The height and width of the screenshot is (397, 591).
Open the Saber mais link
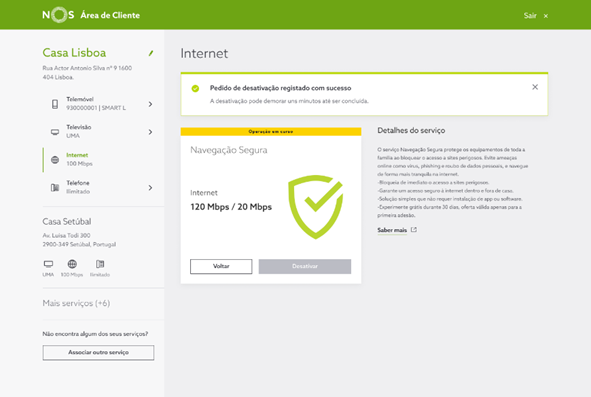click(x=392, y=230)
